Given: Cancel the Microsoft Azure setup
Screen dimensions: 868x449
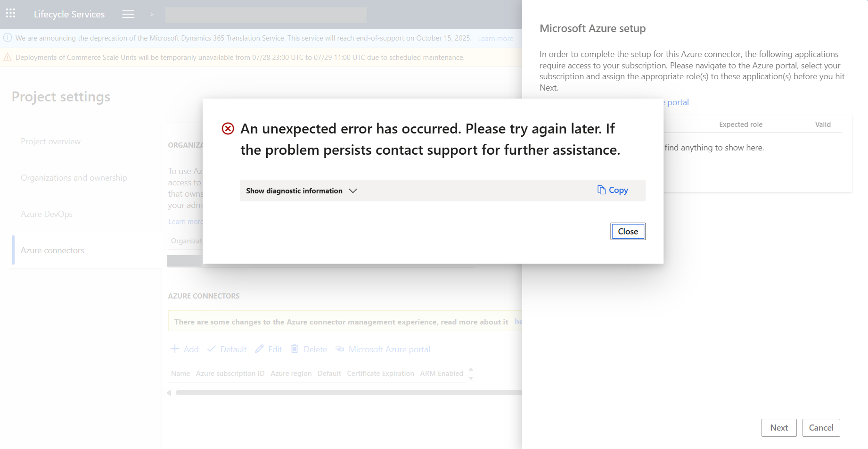Looking at the screenshot, I should tap(821, 427).
